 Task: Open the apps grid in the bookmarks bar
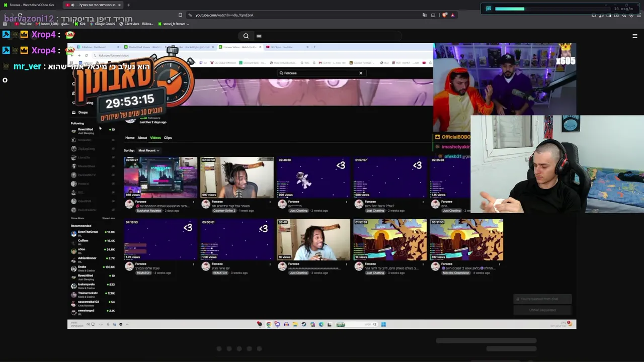click(x=6, y=24)
